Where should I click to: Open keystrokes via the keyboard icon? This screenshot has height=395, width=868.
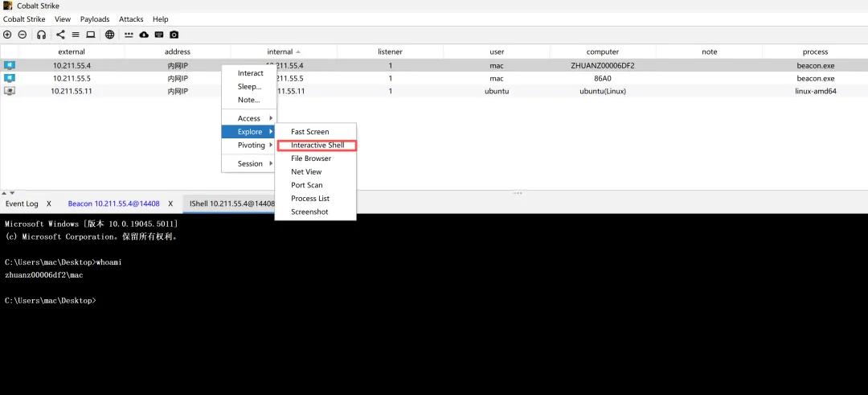tap(159, 35)
